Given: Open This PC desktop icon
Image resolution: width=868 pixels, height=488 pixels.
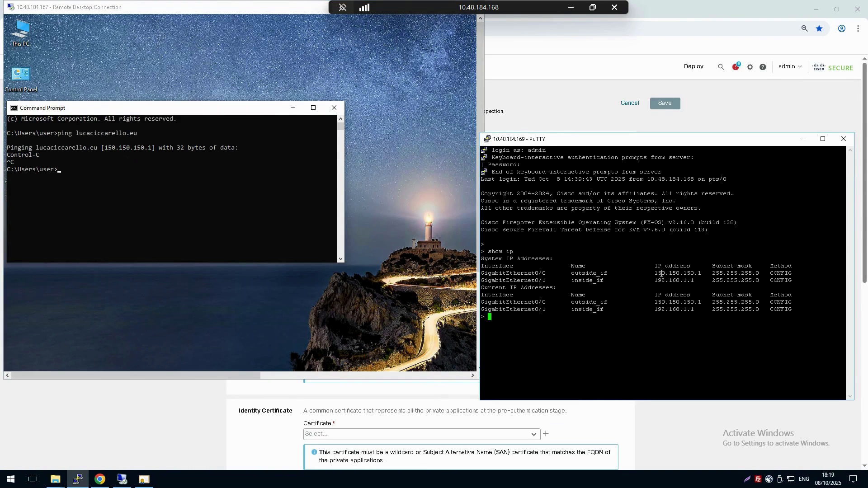Looking at the screenshot, I should tap(21, 33).
